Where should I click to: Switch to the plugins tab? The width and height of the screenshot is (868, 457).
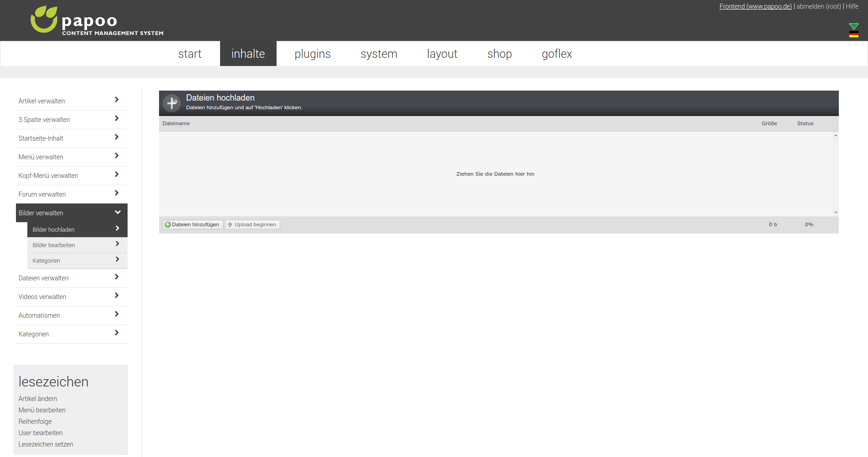click(313, 53)
